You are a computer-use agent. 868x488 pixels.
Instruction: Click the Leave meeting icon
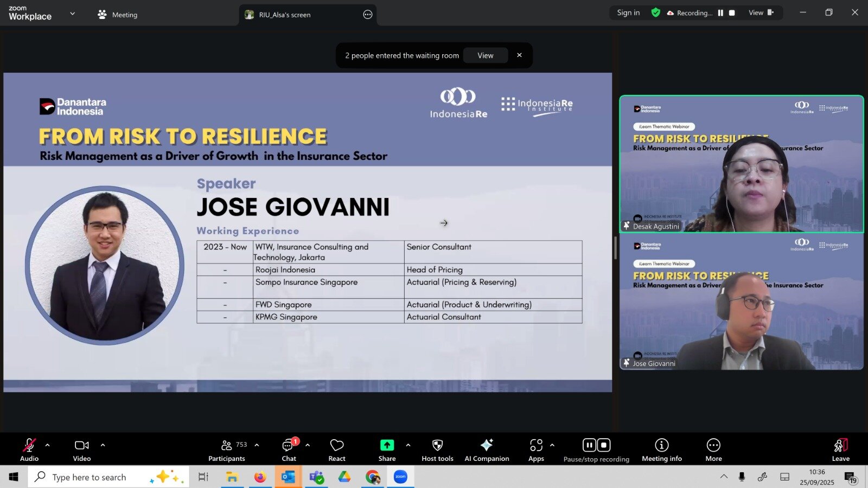(840, 445)
